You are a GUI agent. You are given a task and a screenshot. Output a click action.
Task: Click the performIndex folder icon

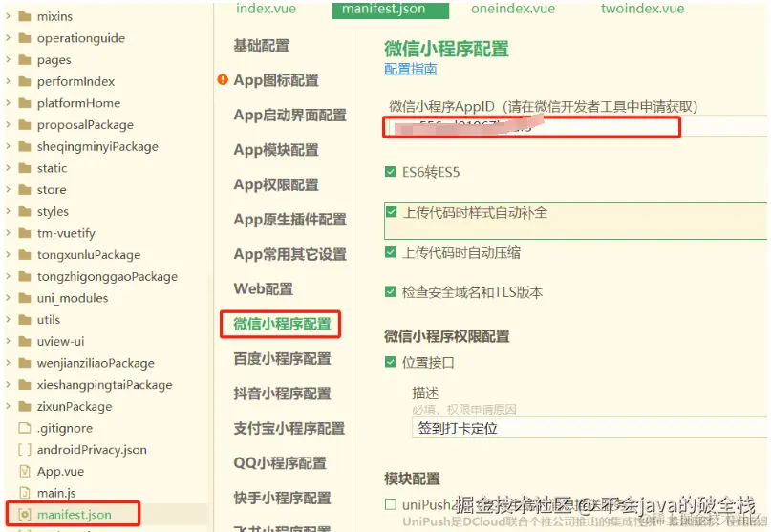pyautogui.click(x=25, y=81)
